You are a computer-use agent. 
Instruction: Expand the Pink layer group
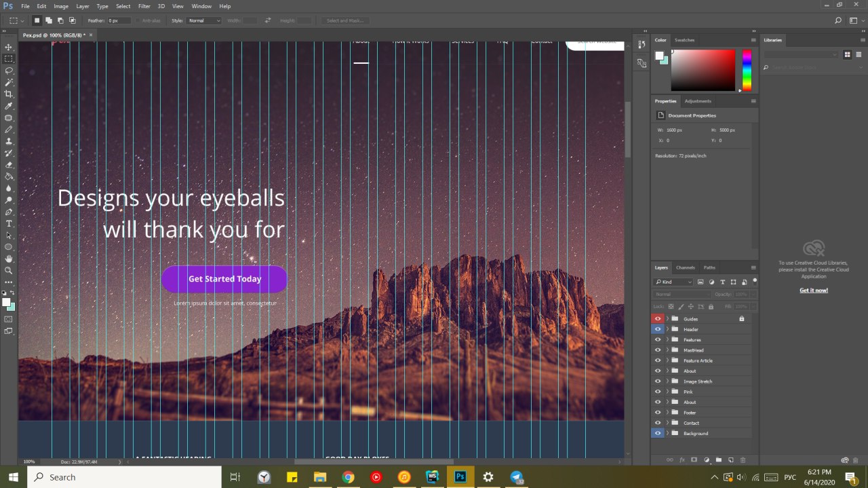point(667,392)
